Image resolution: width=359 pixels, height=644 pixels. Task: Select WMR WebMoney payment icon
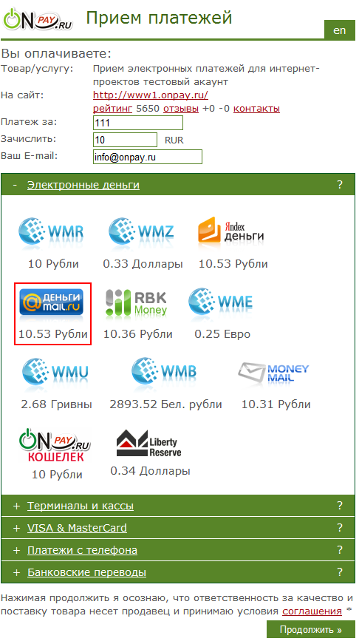coord(52,232)
